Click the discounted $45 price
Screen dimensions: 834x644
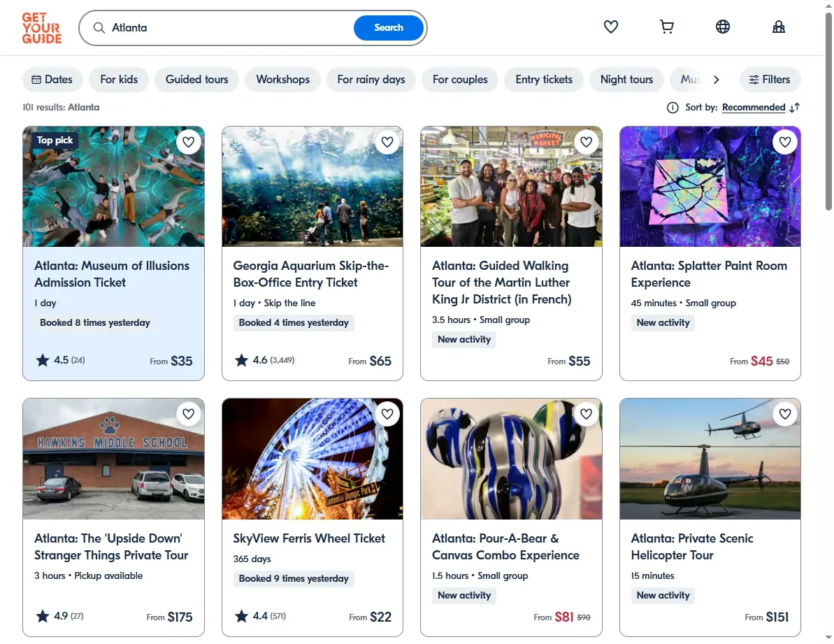click(x=761, y=361)
